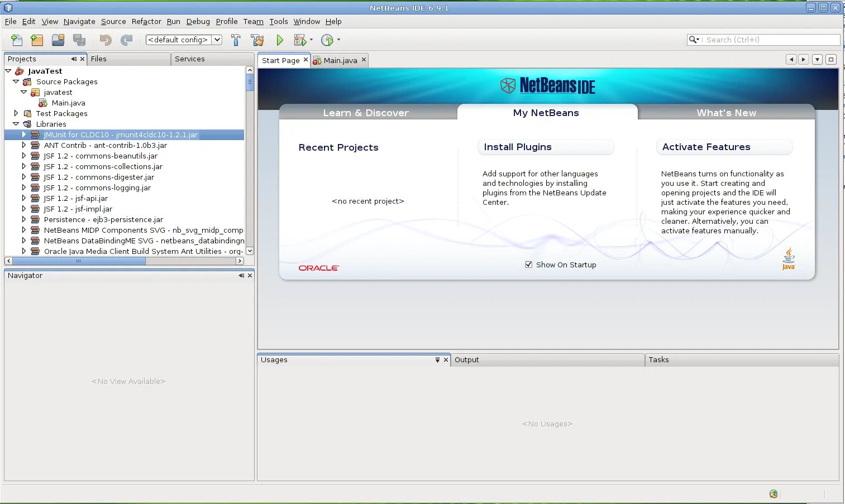Click the Activate Features button
The height and width of the screenshot is (504, 845).
tap(724, 147)
